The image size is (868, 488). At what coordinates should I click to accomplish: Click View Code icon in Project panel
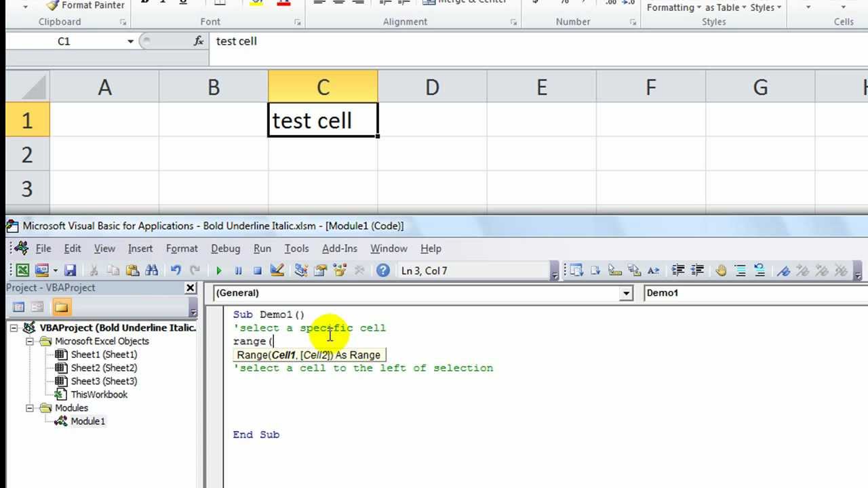coord(18,307)
